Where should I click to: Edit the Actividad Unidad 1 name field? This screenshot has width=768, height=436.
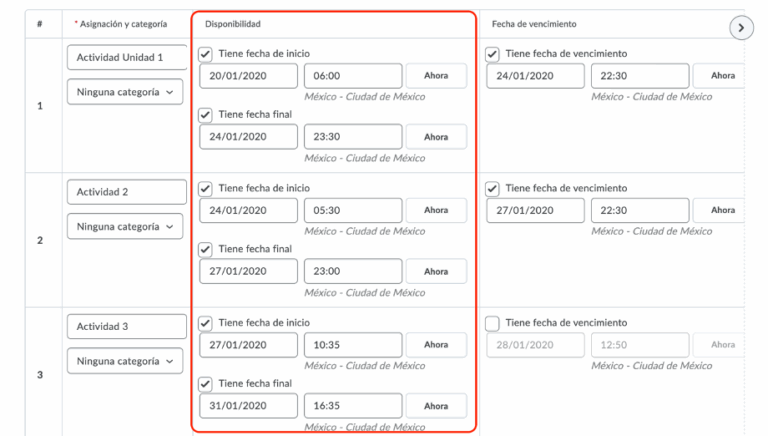(126, 58)
